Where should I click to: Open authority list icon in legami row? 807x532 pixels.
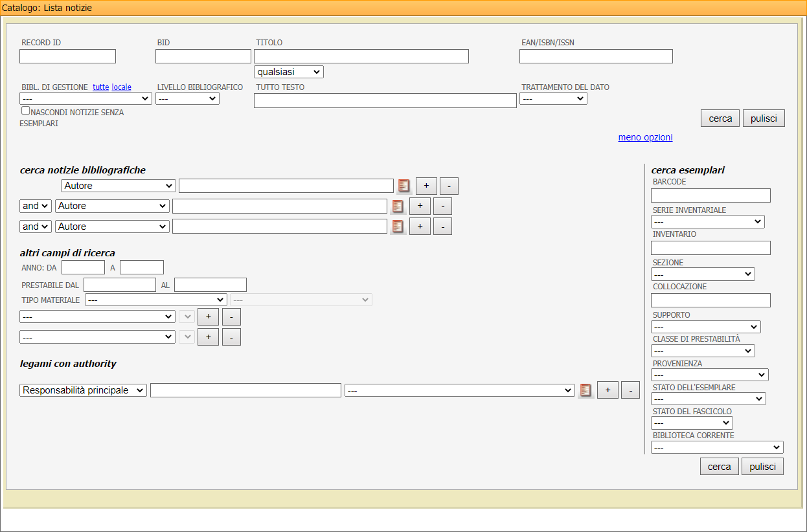(x=585, y=390)
